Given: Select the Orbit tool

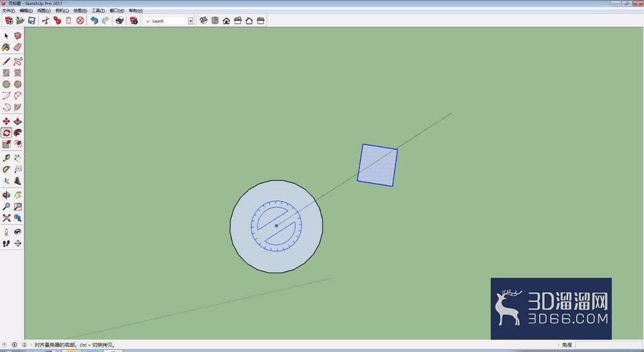Looking at the screenshot, I should click(6, 195).
